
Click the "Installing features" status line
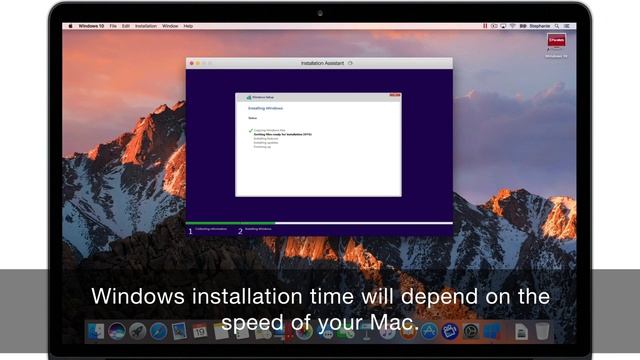click(x=266, y=139)
